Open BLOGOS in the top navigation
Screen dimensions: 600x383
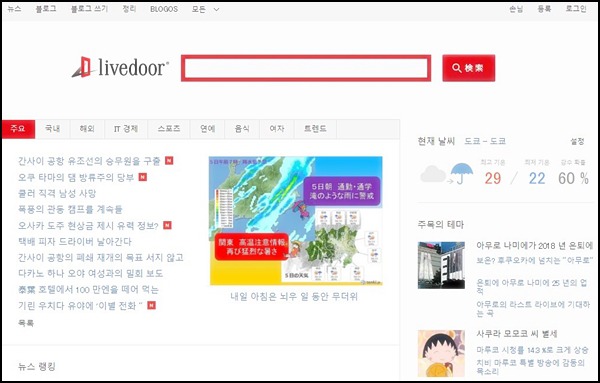click(x=164, y=9)
